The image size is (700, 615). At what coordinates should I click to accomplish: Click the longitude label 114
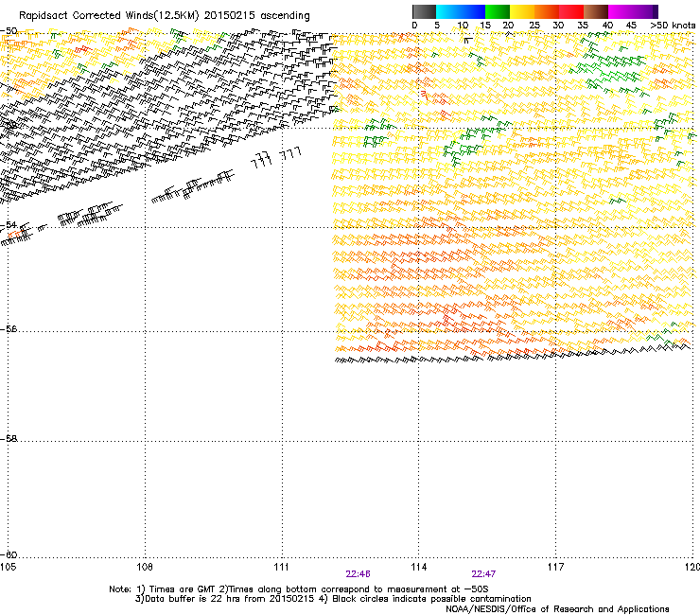pos(419,567)
